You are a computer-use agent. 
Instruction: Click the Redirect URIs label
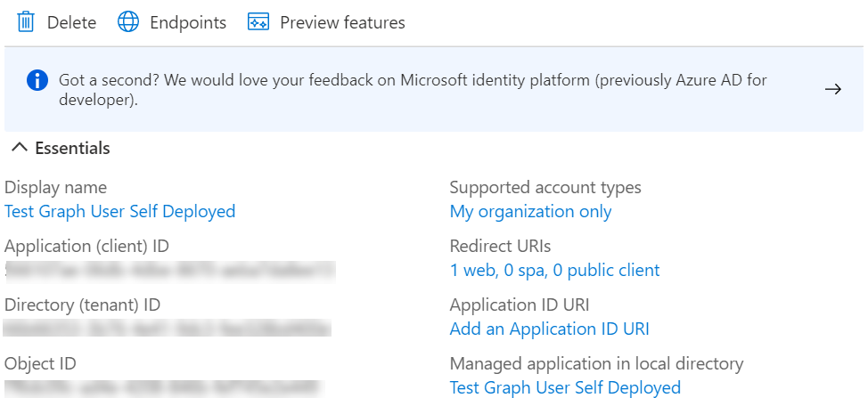click(501, 246)
